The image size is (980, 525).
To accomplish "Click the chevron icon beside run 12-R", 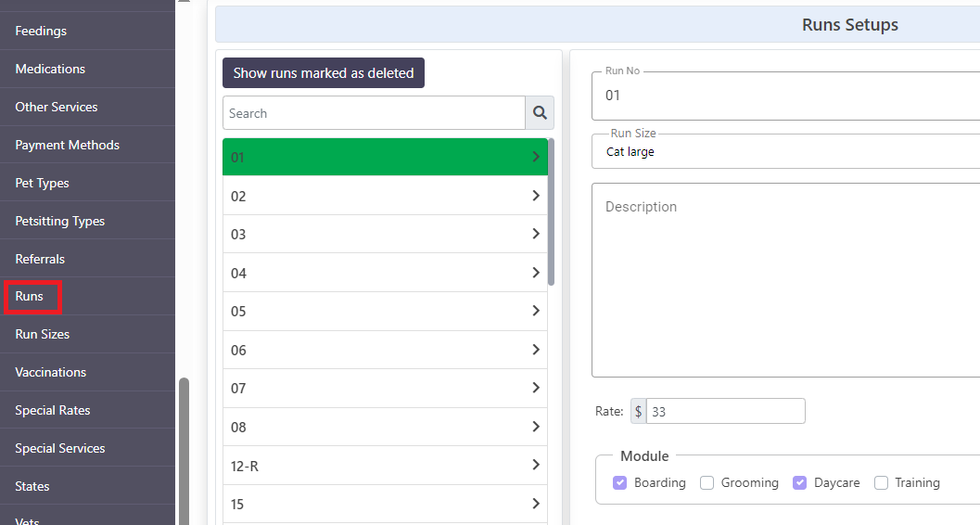I will pos(536,465).
